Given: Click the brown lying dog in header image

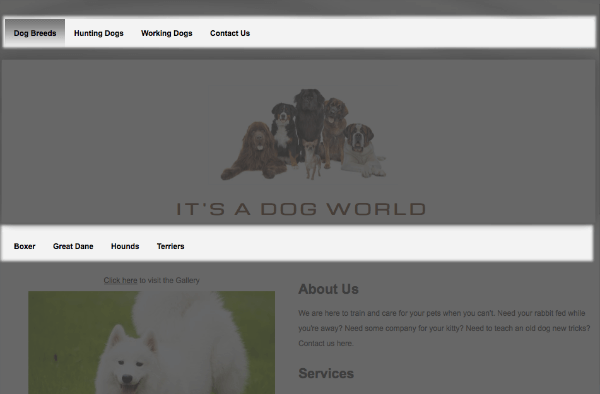Looking at the screenshot, I should [254, 151].
